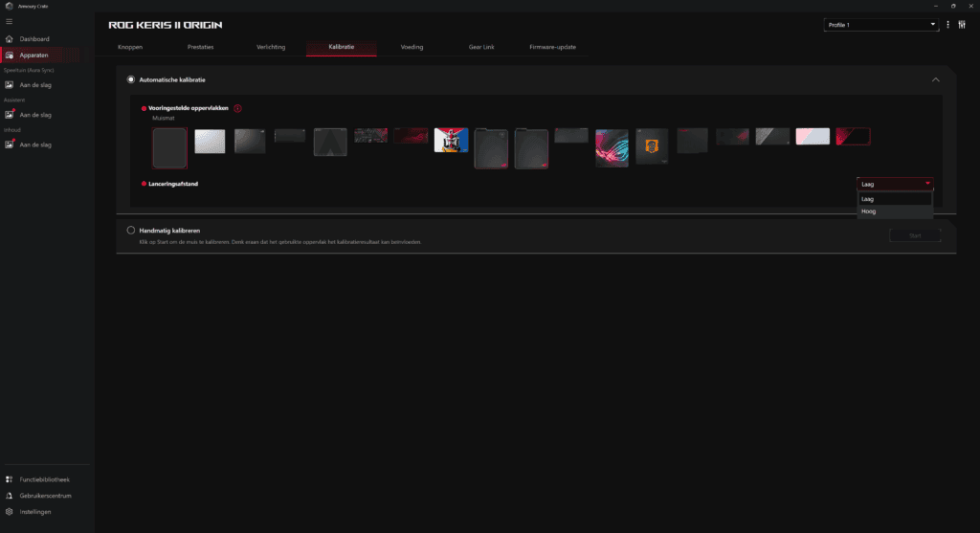This screenshot has height=533, width=980.
Task: Open the three-dot profile options menu
Action: point(947,25)
